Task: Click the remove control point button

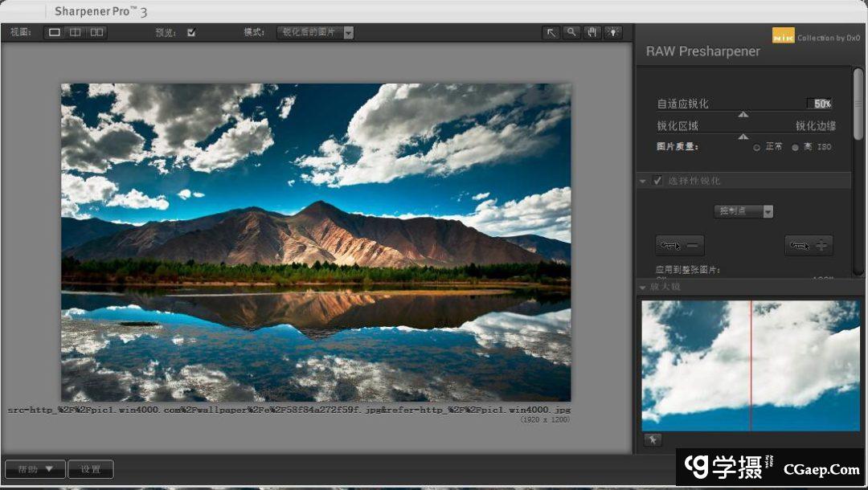Action: click(x=680, y=245)
